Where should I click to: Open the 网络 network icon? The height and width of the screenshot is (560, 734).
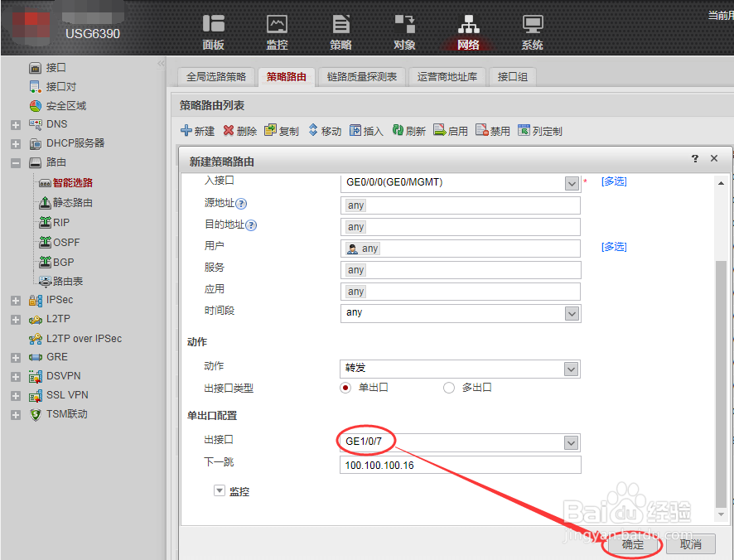click(x=468, y=24)
